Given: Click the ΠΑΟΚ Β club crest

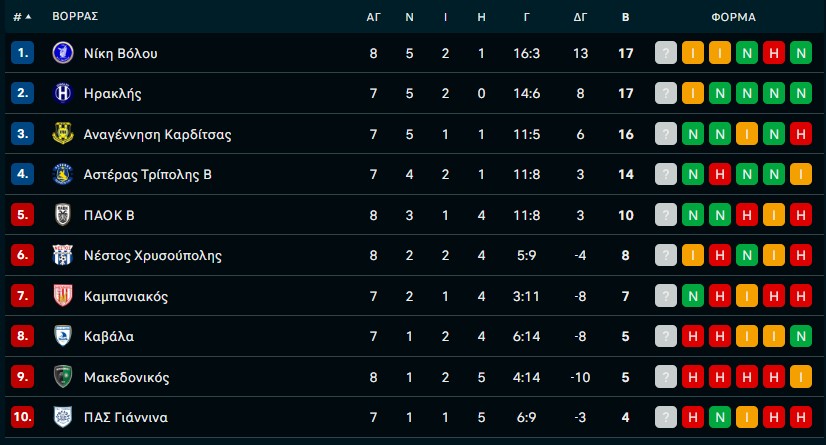Looking at the screenshot, I should pos(62,215).
